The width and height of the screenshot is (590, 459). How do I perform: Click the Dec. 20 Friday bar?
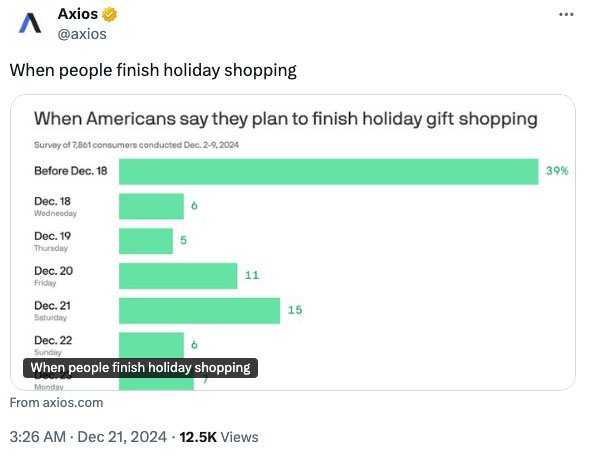178,276
